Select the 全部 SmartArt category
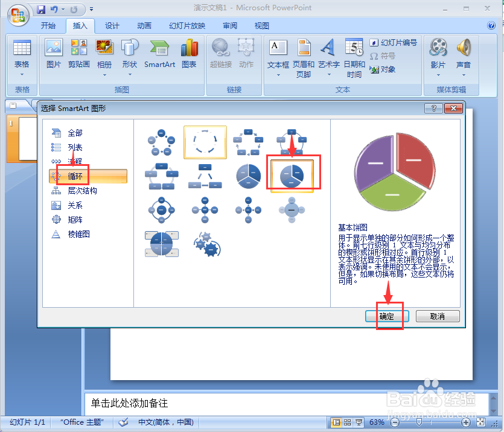Image resolution: width=504 pixels, height=432 pixels. coord(88,133)
